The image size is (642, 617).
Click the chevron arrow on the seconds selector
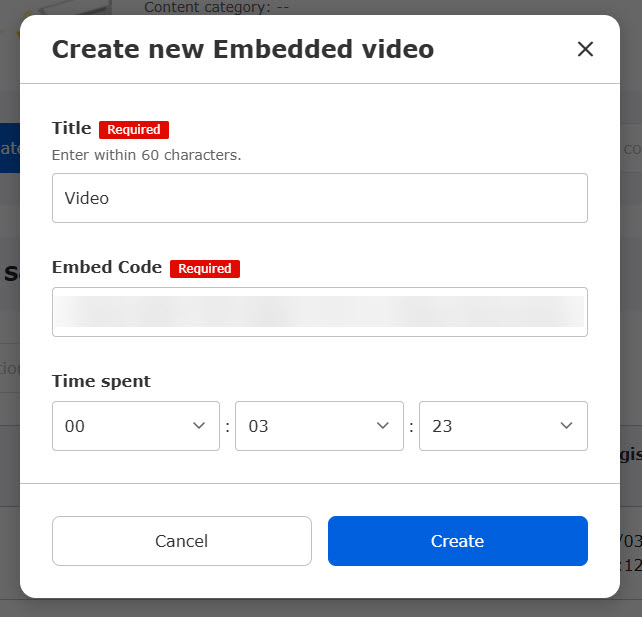coord(566,426)
